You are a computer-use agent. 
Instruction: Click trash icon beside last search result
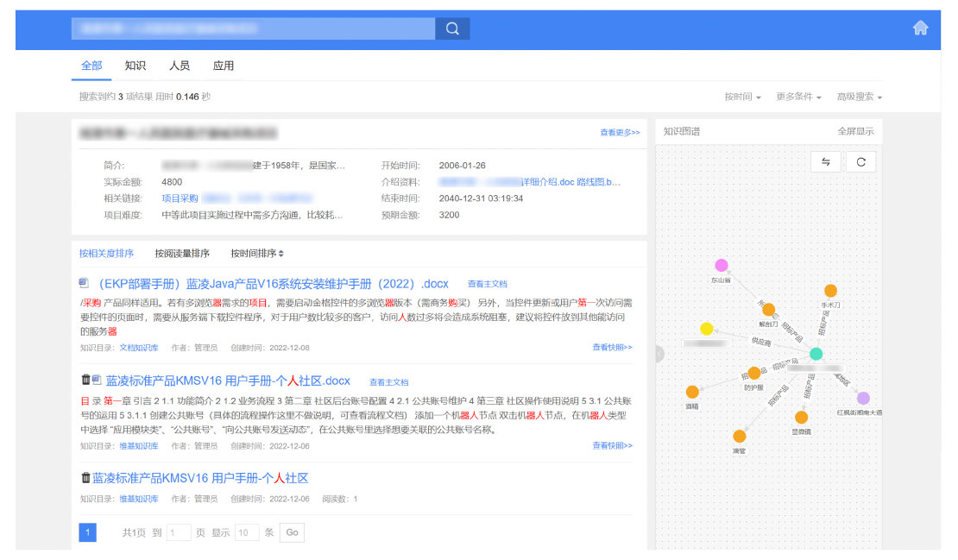[85, 478]
